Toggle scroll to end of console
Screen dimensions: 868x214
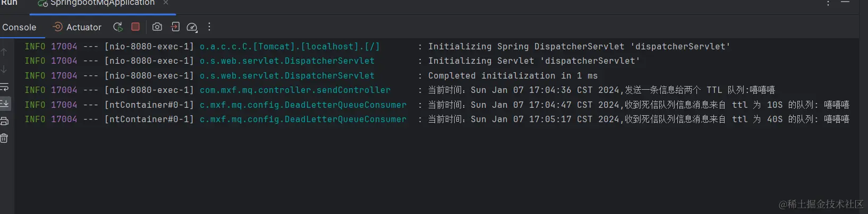coord(4,103)
